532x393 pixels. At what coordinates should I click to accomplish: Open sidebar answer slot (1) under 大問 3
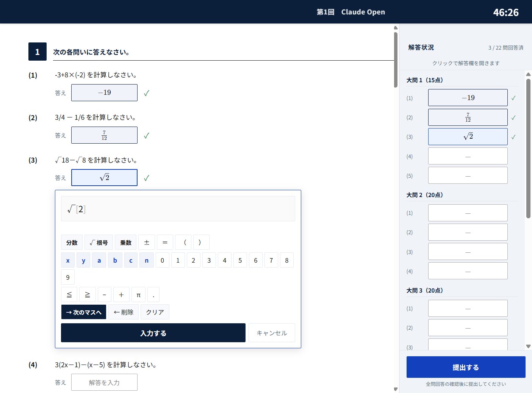coord(468,308)
